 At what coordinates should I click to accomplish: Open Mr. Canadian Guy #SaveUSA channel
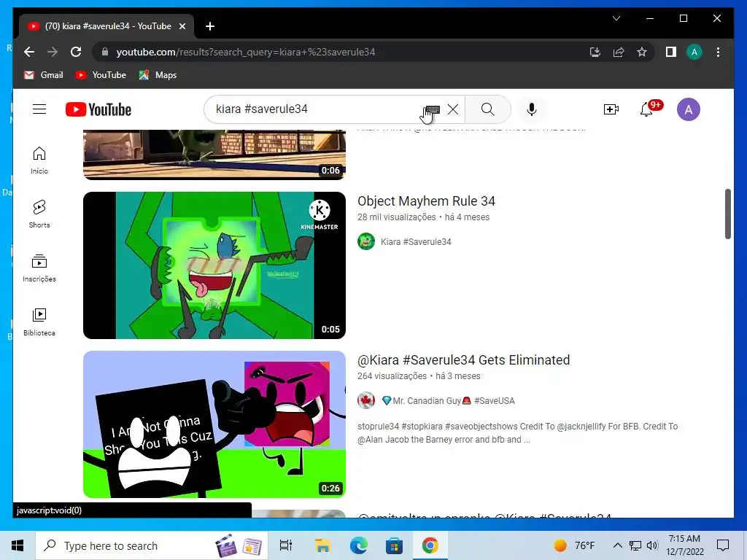click(448, 401)
